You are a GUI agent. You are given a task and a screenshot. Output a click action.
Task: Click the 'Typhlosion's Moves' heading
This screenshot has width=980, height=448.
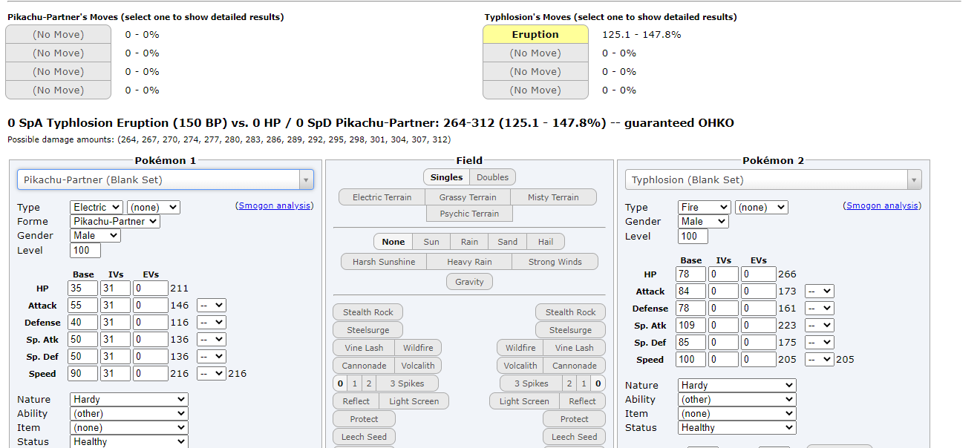pos(611,17)
